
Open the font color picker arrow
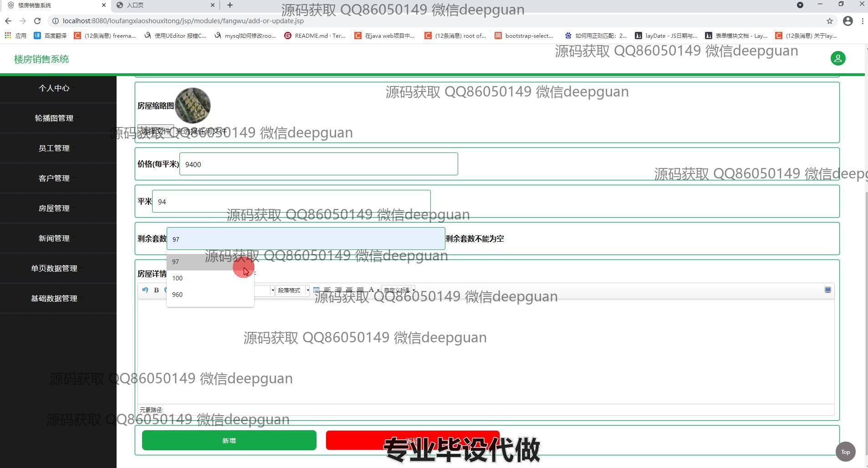click(378, 290)
